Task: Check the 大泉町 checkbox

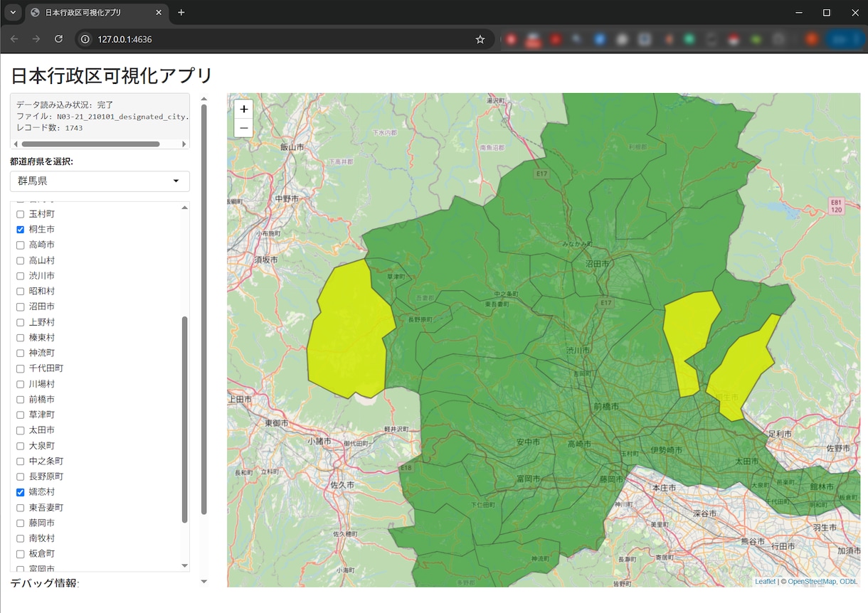Action: click(21, 446)
